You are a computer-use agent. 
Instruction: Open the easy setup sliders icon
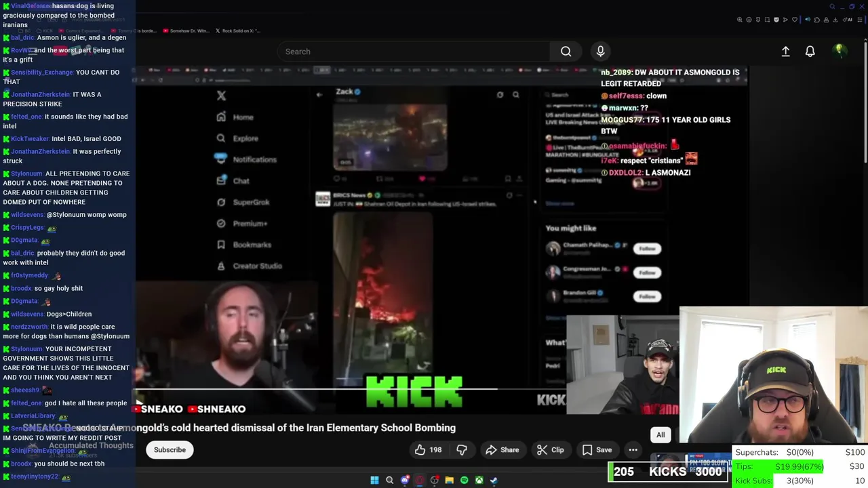(x=859, y=20)
